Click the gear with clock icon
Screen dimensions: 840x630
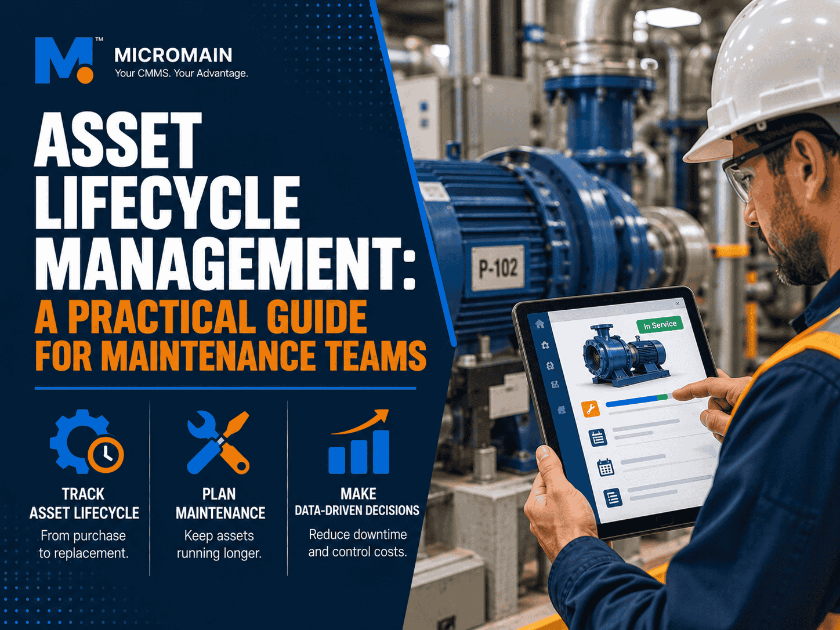tap(86, 441)
